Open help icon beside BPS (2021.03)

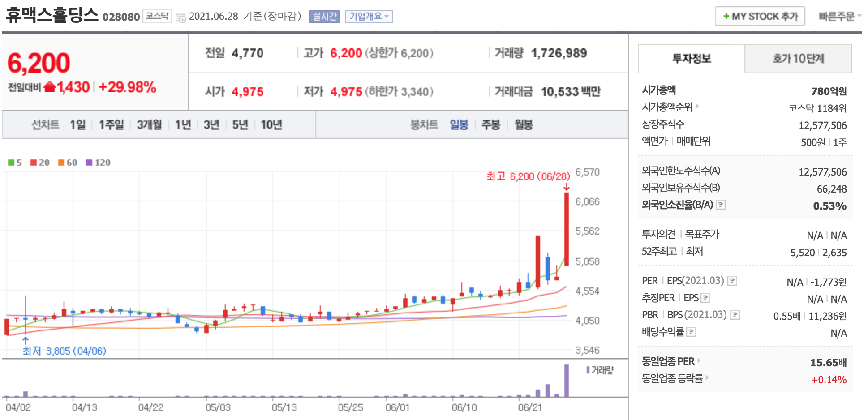click(x=735, y=315)
